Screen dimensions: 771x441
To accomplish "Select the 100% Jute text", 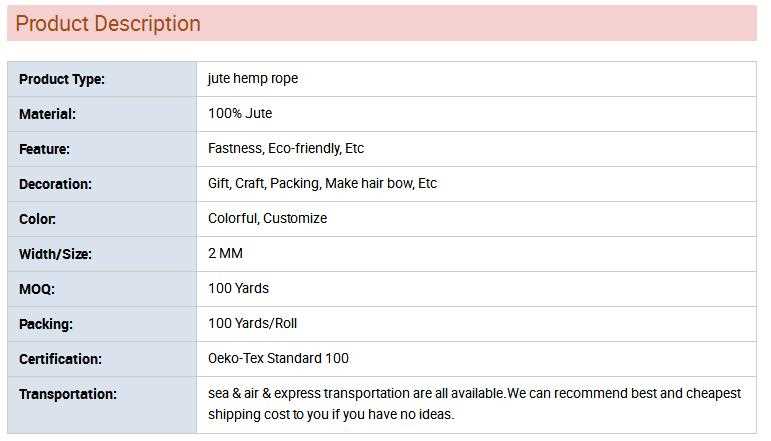I will pyautogui.click(x=240, y=114).
